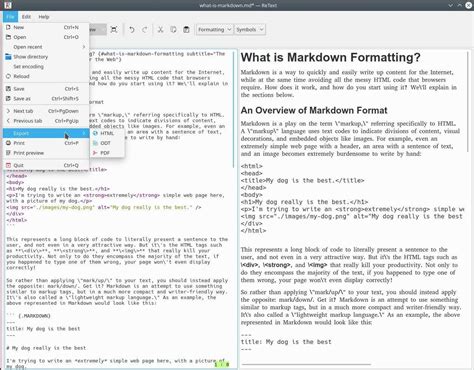
Task: Click the HTML export globe icon
Action: pyautogui.click(x=95, y=133)
